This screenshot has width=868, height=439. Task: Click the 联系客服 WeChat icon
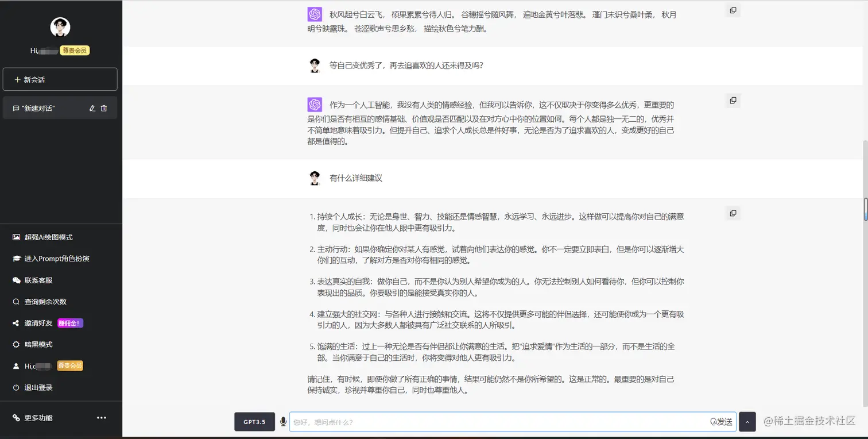(15, 280)
